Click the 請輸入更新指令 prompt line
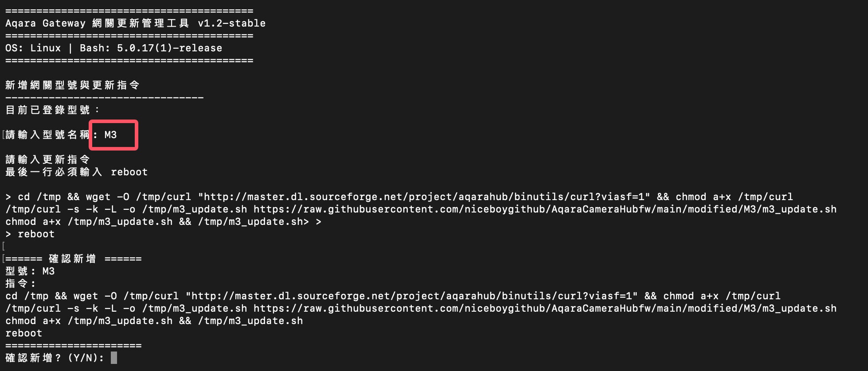 point(47,159)
